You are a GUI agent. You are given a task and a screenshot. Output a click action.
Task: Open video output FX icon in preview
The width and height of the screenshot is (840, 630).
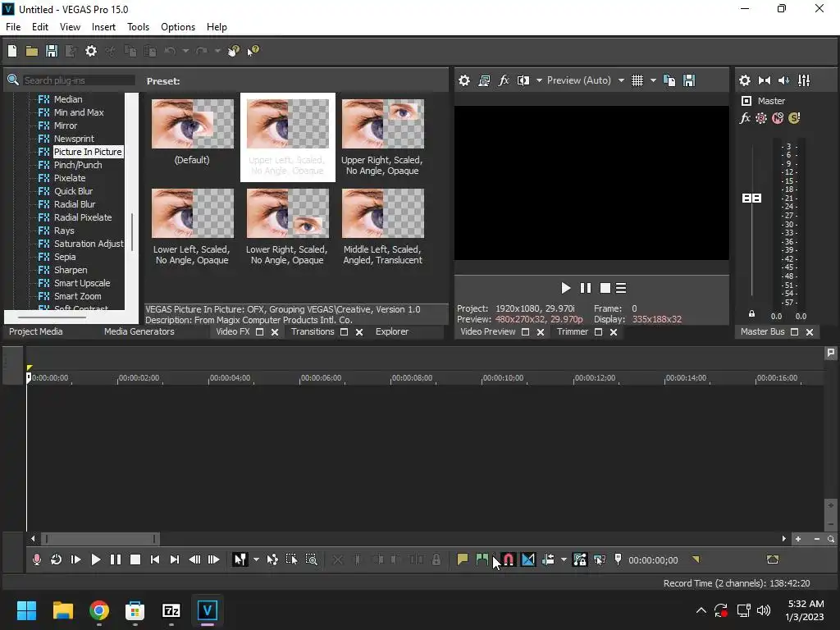(504, 80)
